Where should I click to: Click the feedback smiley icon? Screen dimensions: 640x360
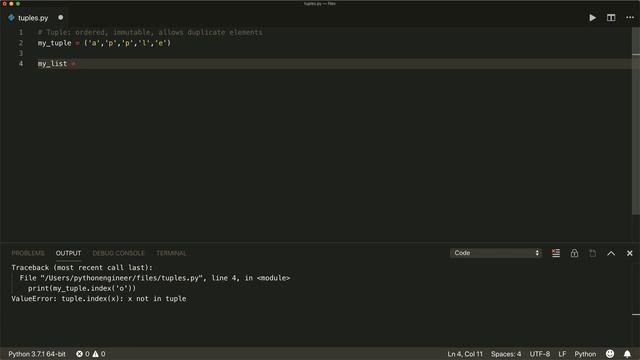click(610, 354)
